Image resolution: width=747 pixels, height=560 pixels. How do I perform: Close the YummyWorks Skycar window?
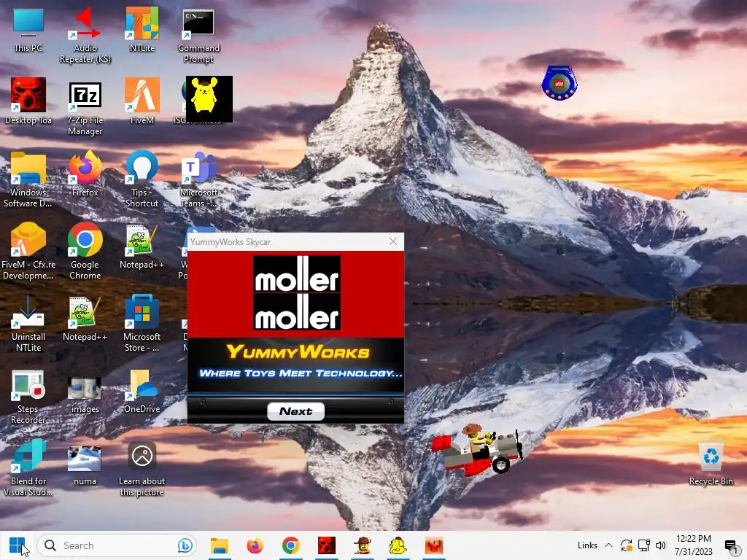tap(393, 242)
